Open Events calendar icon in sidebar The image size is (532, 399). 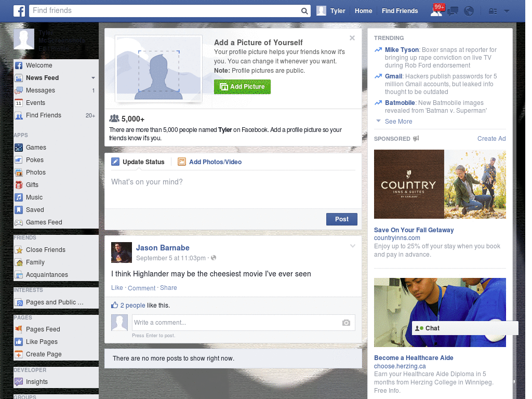point(19,103)
